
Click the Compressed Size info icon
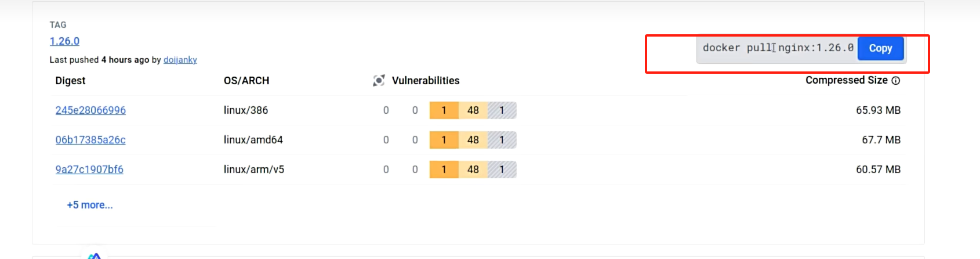point(896,81)
